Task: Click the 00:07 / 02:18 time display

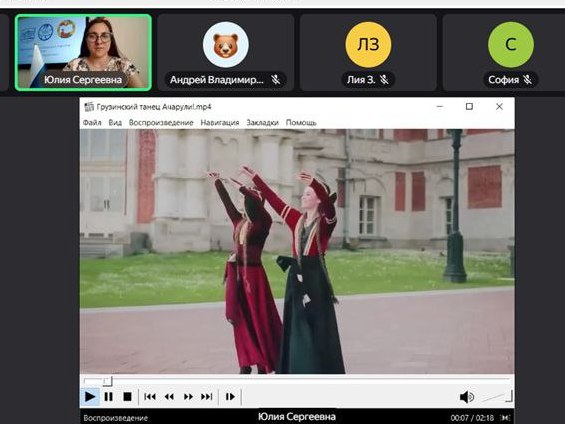Action: tap(472, 418)
